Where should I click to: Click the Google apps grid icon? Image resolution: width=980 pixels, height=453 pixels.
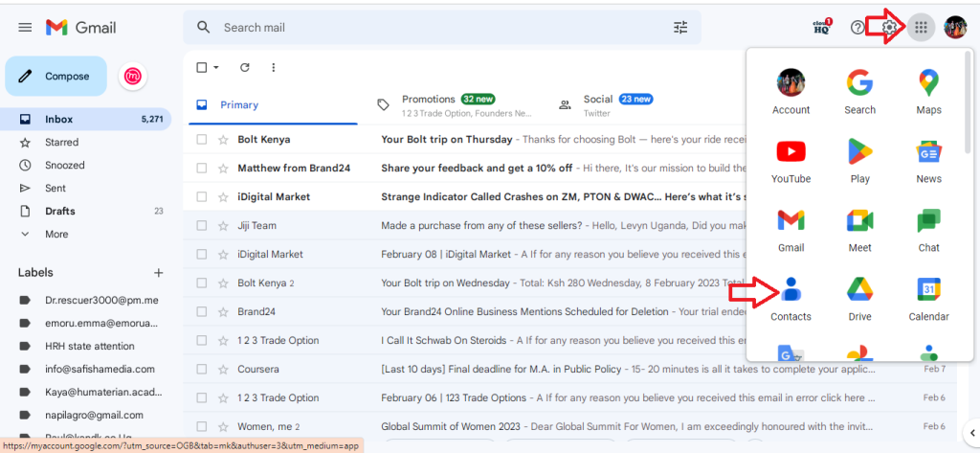(921, 28)
